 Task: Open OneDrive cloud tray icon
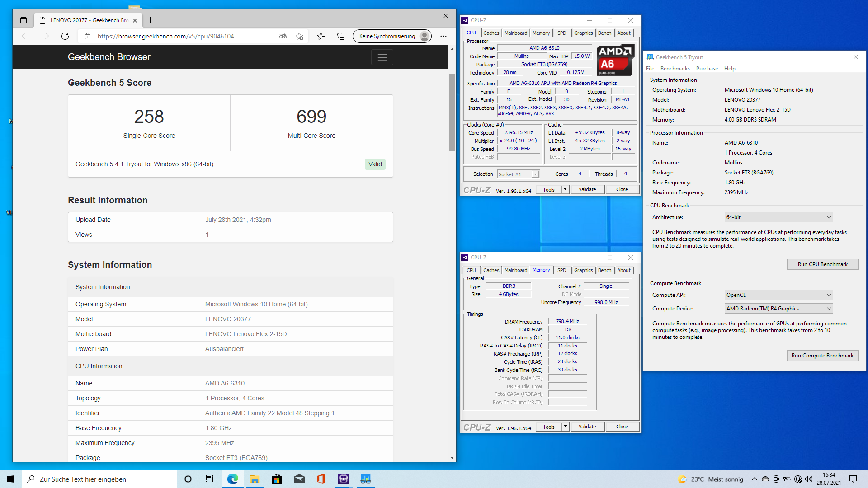[x=765, y=479]
